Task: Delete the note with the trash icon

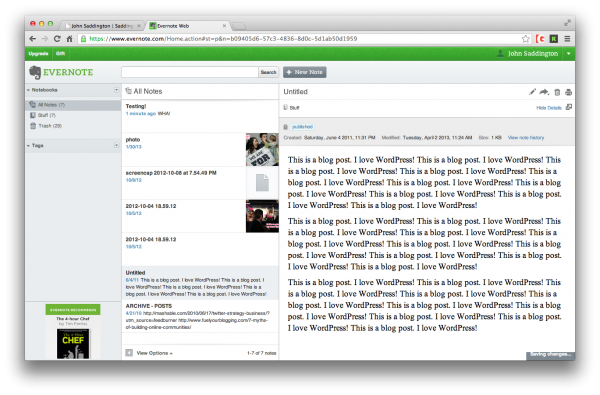Action: [557, 92]
